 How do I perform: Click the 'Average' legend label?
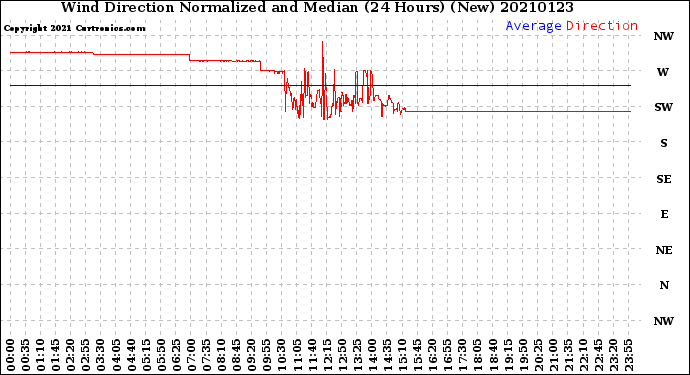pos(533,26)
